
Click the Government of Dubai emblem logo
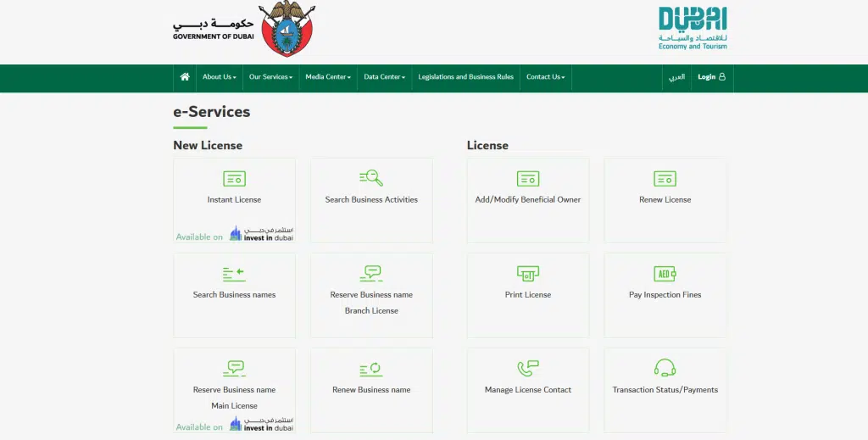point(287,28)
